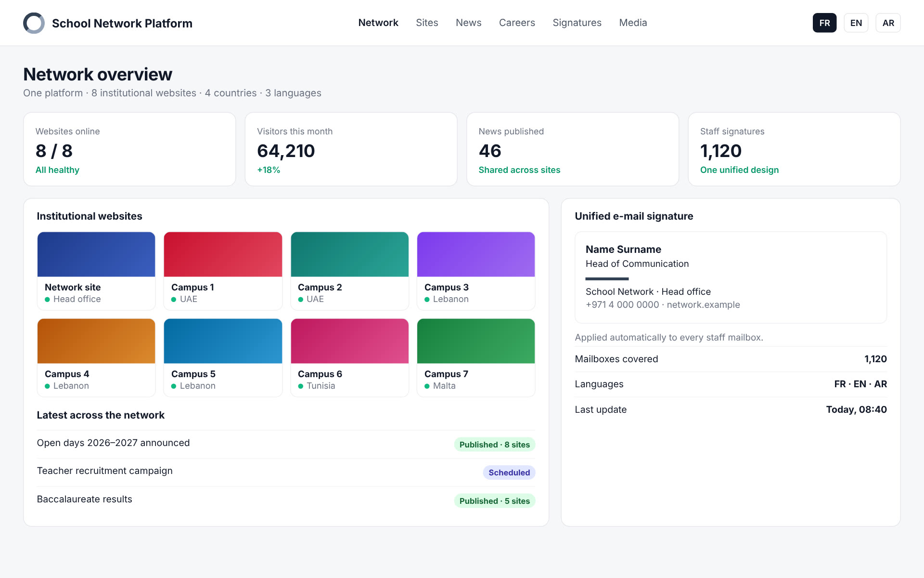Switch to the Signatures nav item
Image resolution: width=924 pixels, height=578 pixels.
(577, 23)
